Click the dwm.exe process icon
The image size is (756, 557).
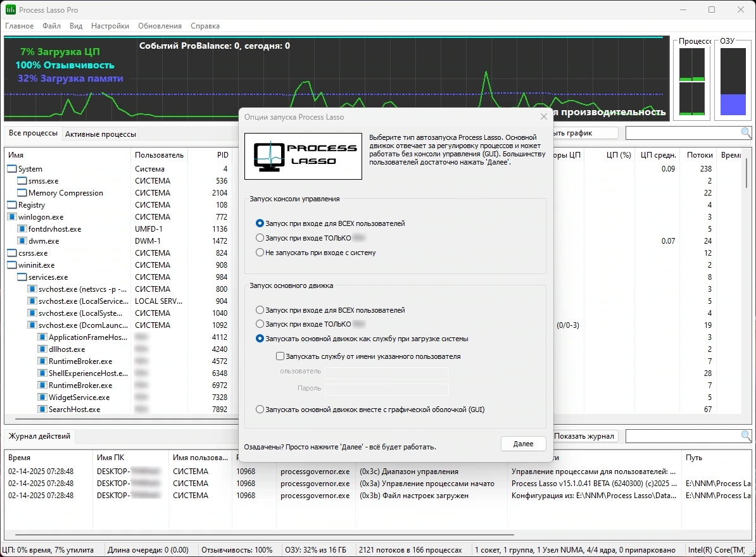22,241
